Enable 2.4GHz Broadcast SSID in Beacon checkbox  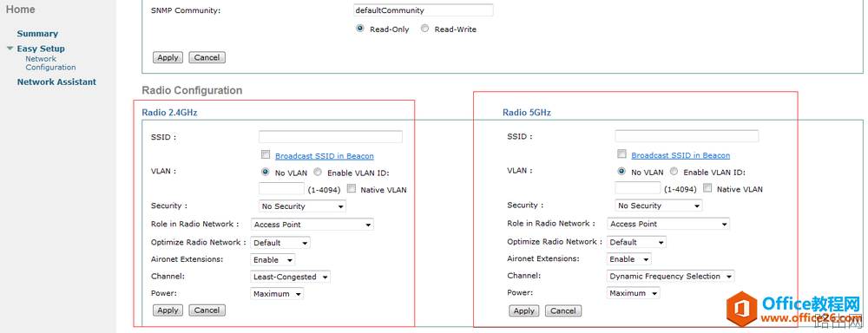265,155
